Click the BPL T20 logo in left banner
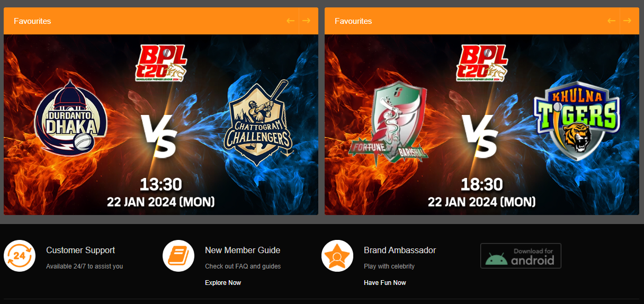 coord(161,62)
